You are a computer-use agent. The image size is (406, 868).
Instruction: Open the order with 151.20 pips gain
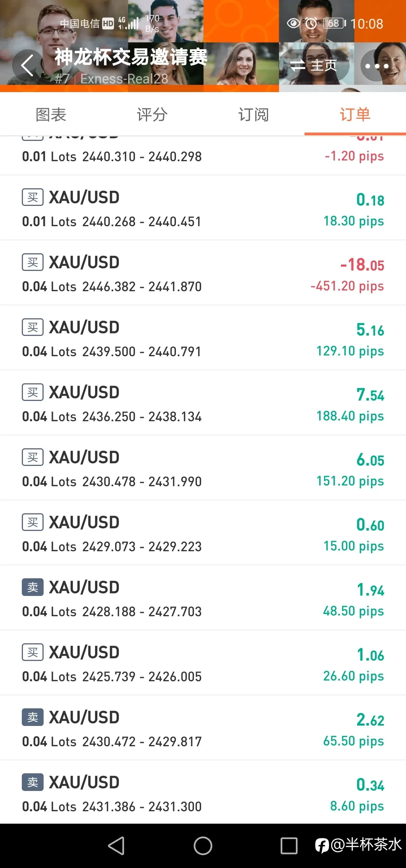click(x=203, y=468)
